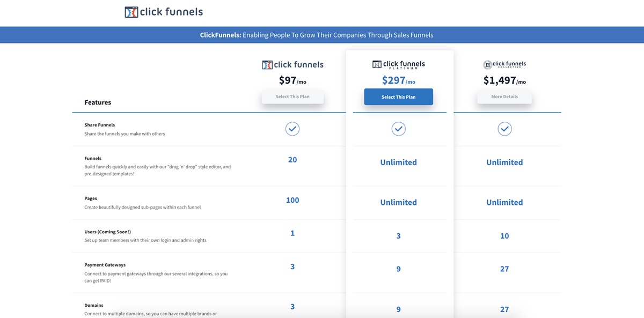Click Share Funnels checkmark in $97 plan

[x=292, y=129]
